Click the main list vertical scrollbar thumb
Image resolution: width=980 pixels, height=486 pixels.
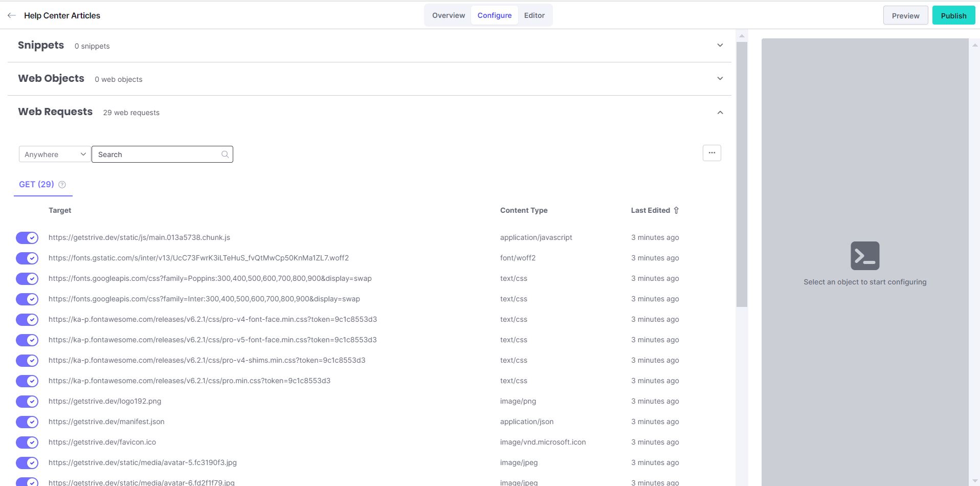click(x=742, y=174)
